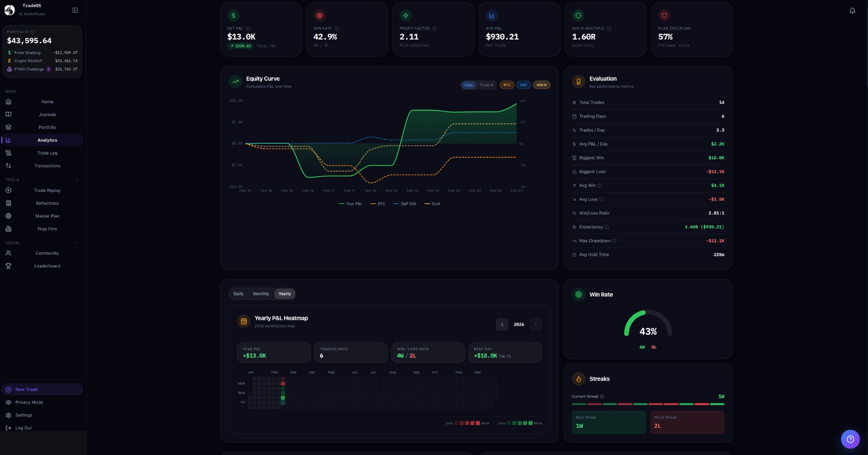Go to the previous year in the heatmap
Image resolution: width=868 pixels, height=455 pixels.
[x=502, y=324]
